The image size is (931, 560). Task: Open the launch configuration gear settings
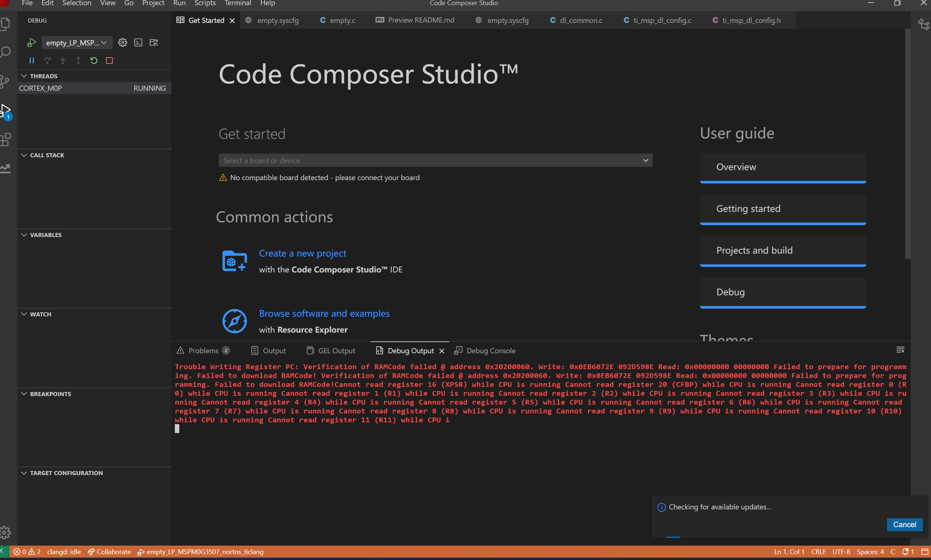[122, 43]
